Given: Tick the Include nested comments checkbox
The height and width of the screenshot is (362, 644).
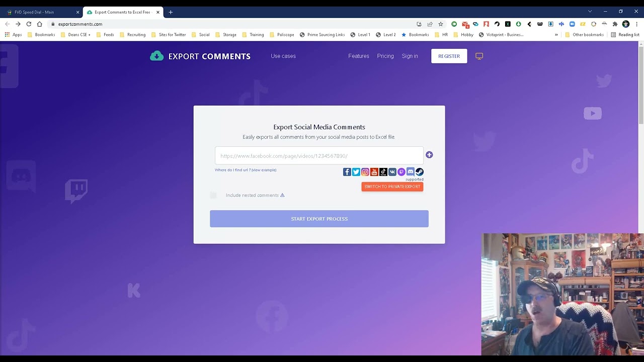Looking at the screenshot, I should 213,195.
